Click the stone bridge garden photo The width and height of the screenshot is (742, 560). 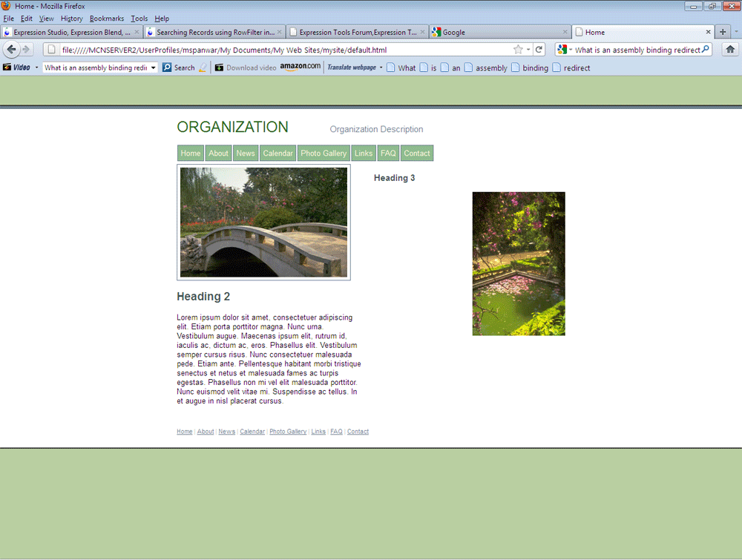tap(263, 223)
